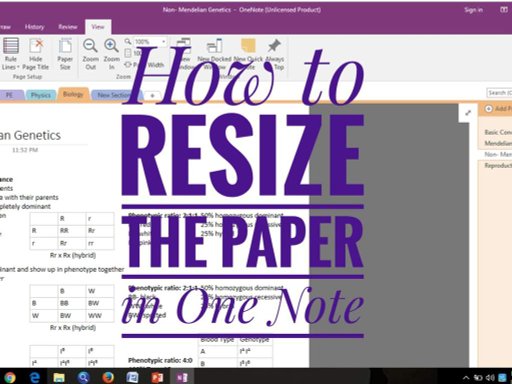Screen dimensions: 512x384
Task: Switch to the History ribbon tab
Action: coord(35,27)
